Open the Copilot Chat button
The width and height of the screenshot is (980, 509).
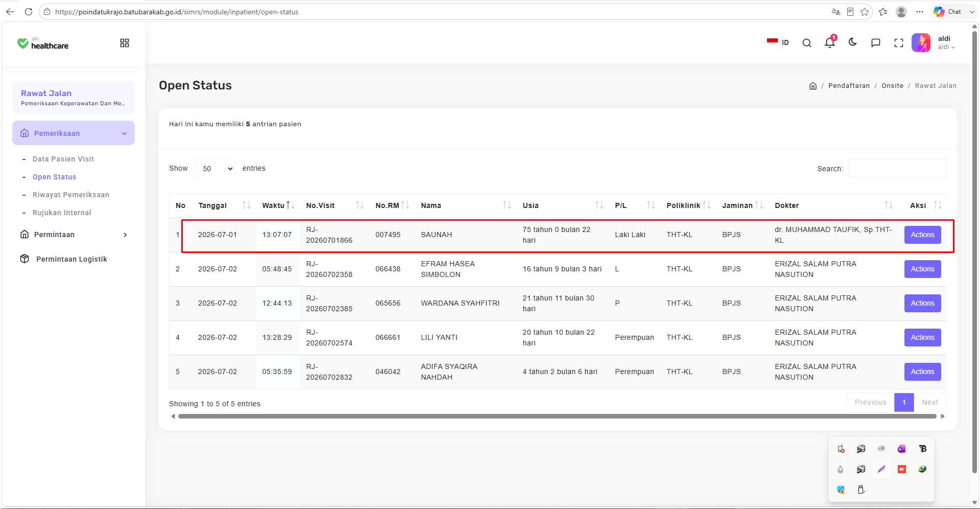(948, 12)
